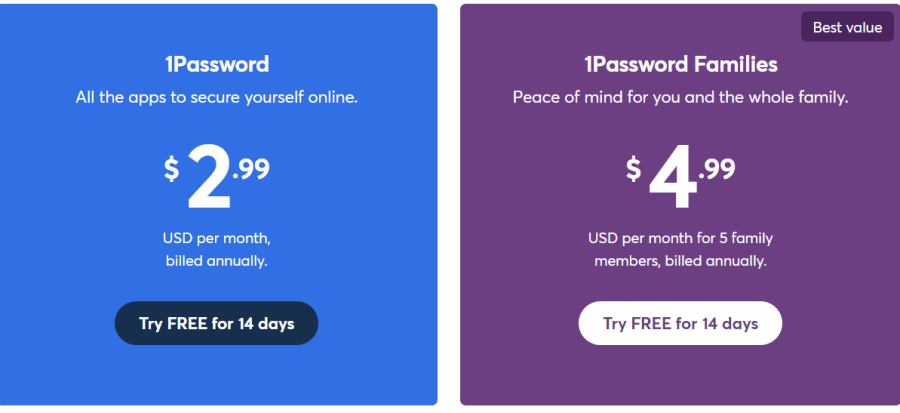
Task: Click the dark Try FREE button under 1Password
Action: pyautogui.click(x=216, y=323)
